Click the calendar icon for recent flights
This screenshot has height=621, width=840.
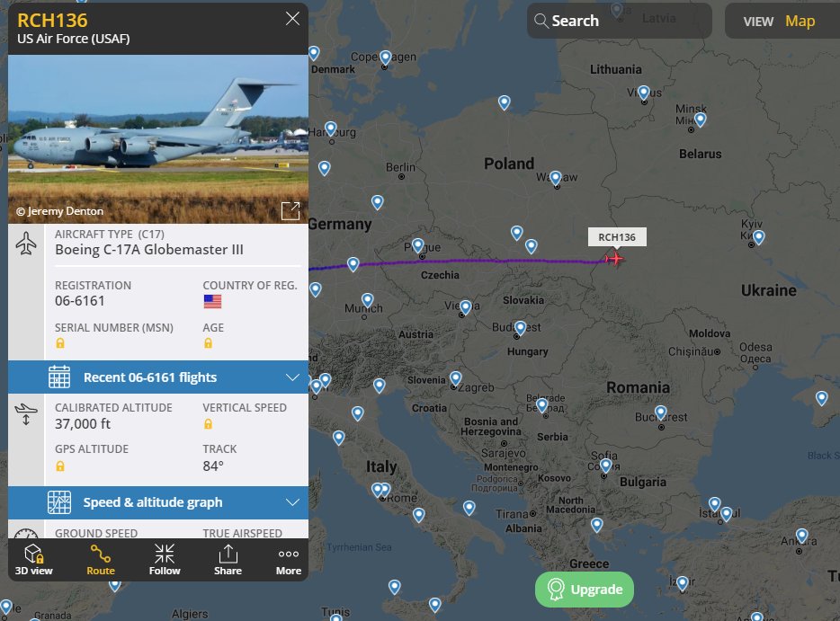(59, 377)
